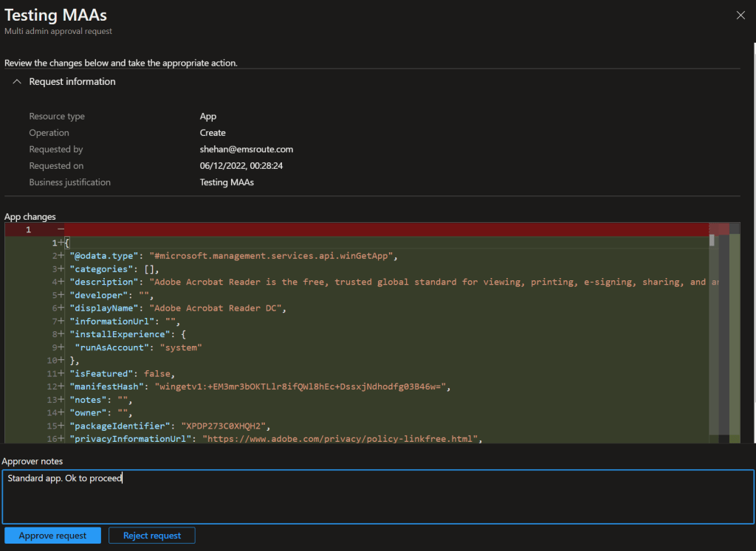Click the plus marker on line 12
This screenshot has width=756, height=551.
pyautogui.click(x=61, y=387)
